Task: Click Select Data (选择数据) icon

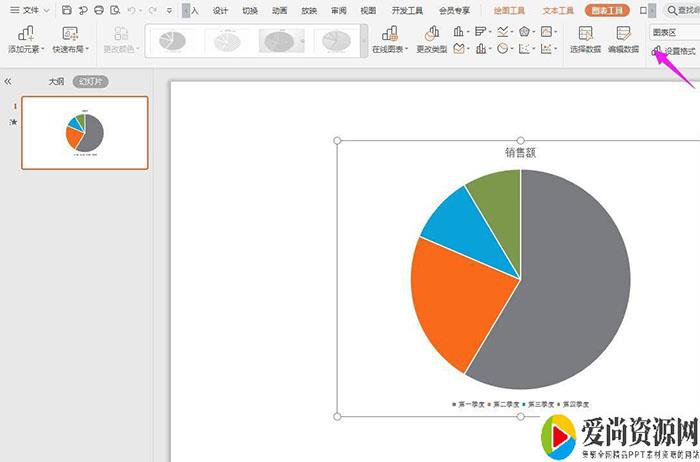Action: (585, 40)
